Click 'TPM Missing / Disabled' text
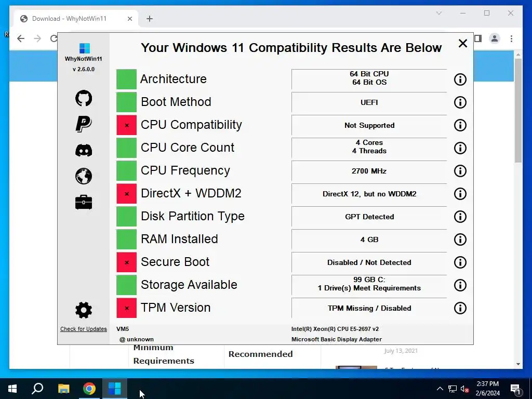The height and width of the screenshot is (399, 532). [x=369, y=308]
